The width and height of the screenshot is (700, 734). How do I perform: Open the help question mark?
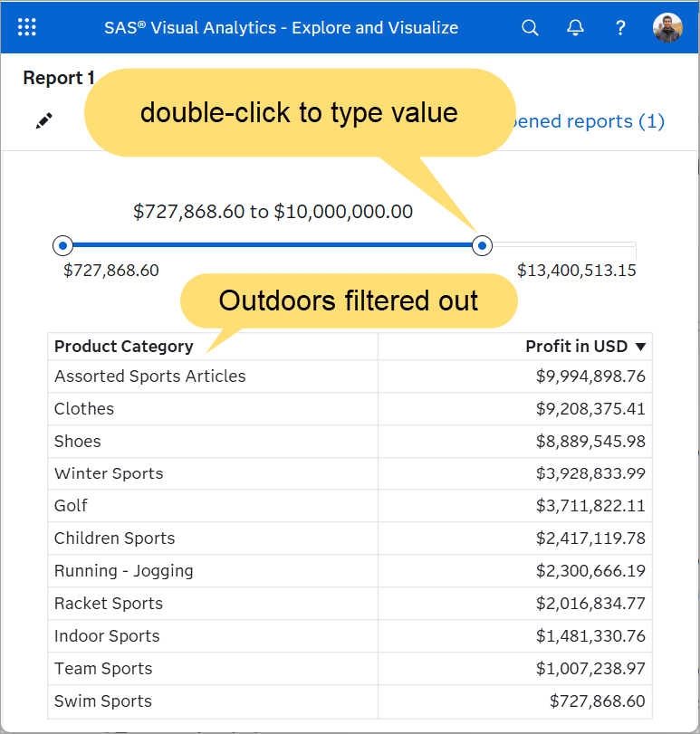(620, 28)
